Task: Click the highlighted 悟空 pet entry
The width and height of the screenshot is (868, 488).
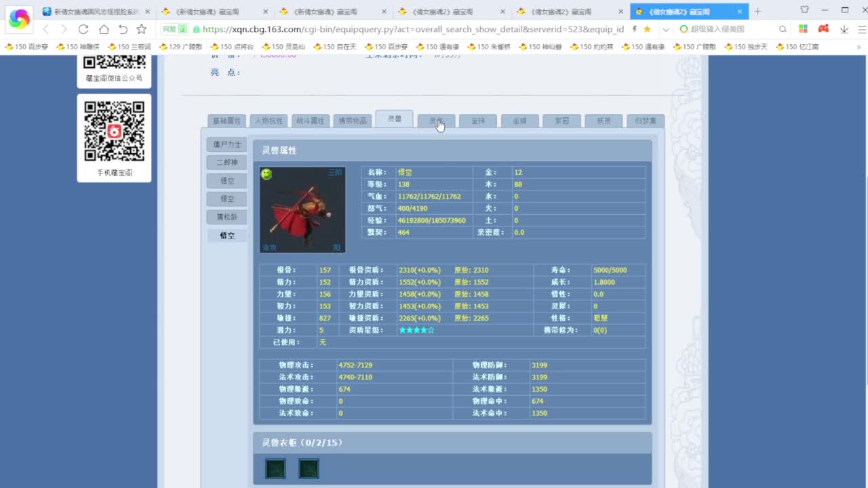Action: [x=227, y=235]
